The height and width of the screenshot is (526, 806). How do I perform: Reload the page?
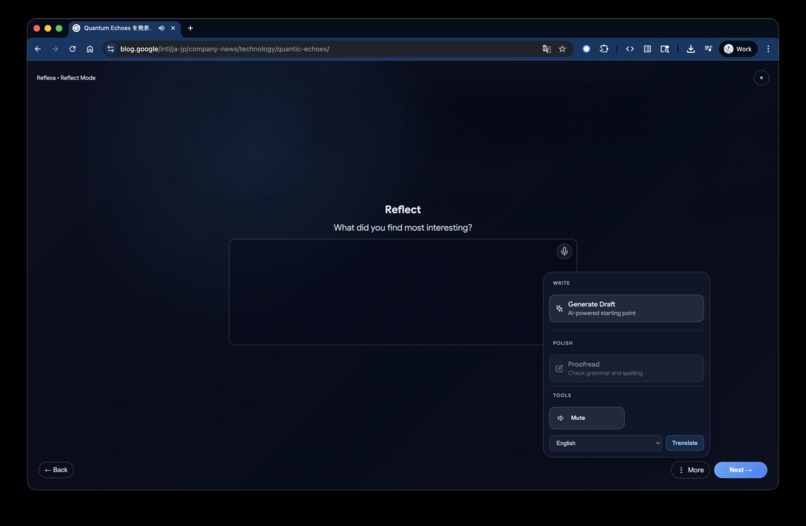[72, 49]
